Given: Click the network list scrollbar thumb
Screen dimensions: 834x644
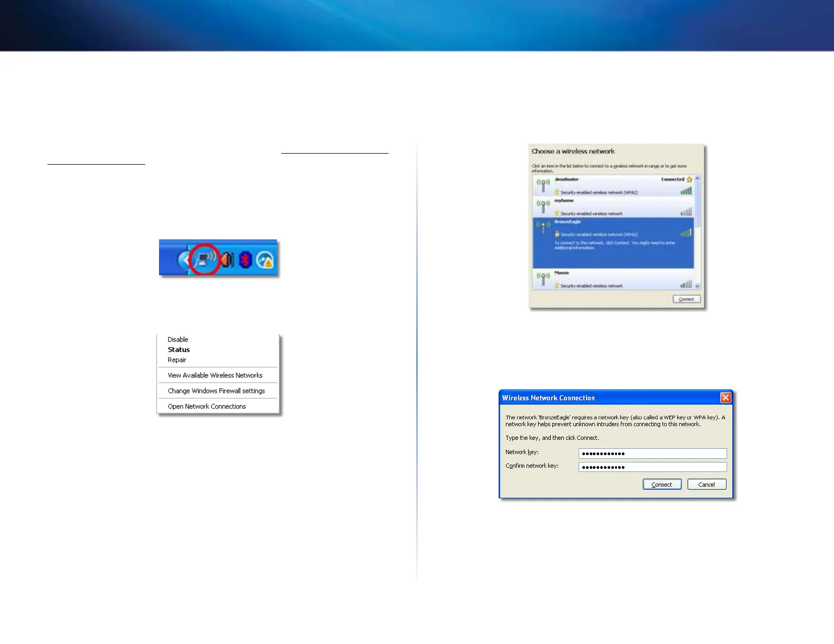Looking at the screenshot, I should (x=698, y=204).
